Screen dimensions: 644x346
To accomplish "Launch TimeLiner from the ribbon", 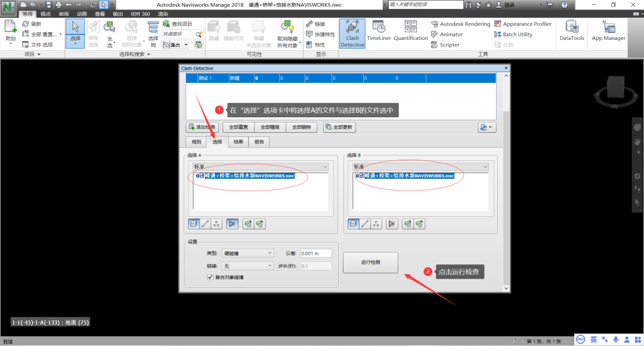I will (379, 31).
